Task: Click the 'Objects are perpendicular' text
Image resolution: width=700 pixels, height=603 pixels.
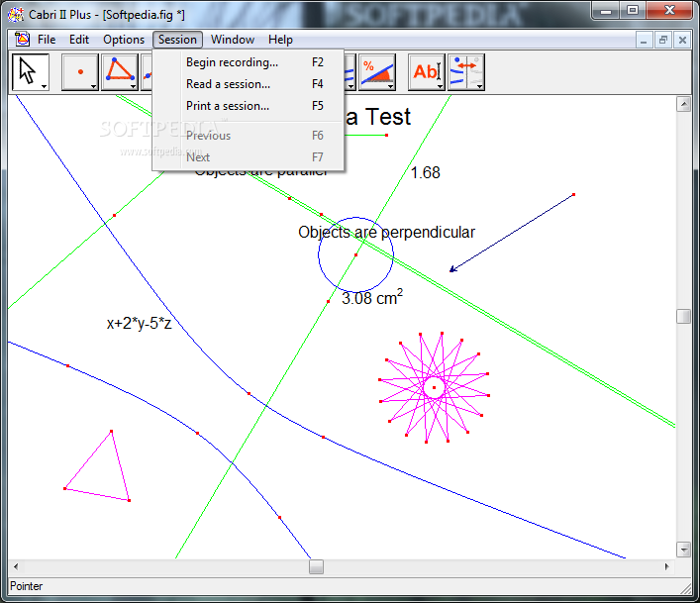Action: click(386, 232)
